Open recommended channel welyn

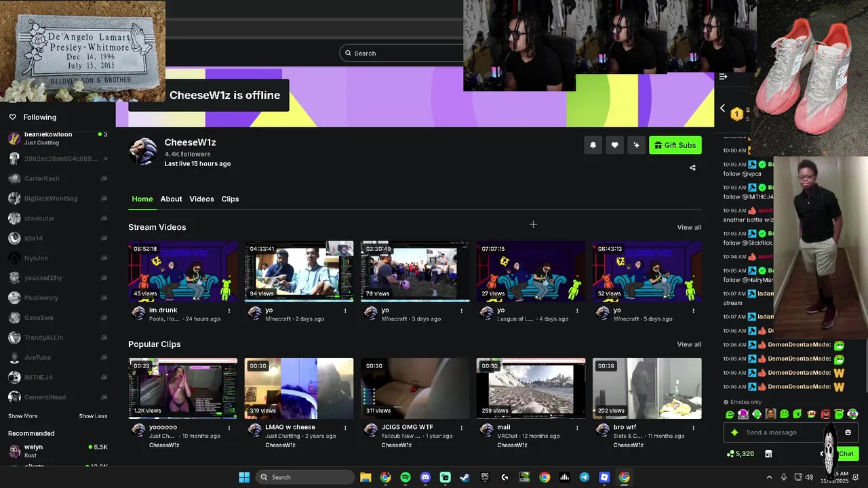(58, 451)
